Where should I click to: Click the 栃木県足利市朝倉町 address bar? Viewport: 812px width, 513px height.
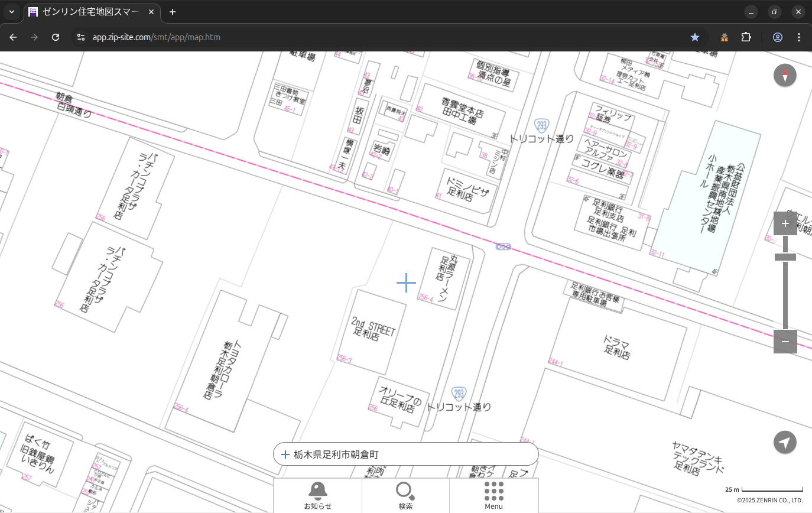click(405, 454)
